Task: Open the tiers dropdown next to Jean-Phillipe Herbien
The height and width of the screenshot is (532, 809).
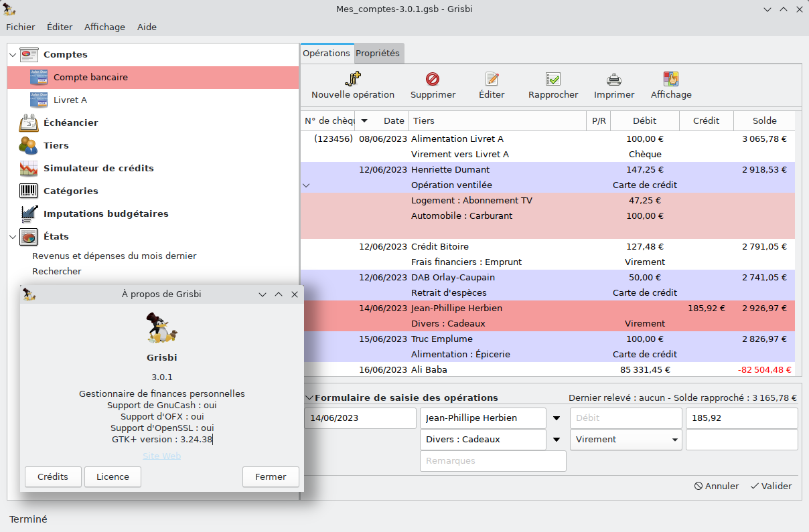Action: 557,418
